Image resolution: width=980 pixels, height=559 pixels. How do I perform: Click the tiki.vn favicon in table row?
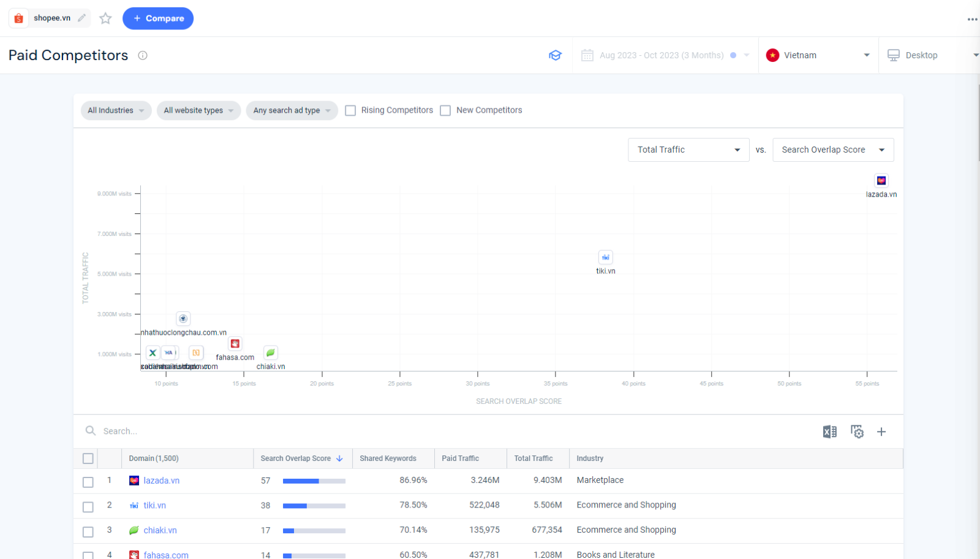pyautogui.click(x=134, y=506)
